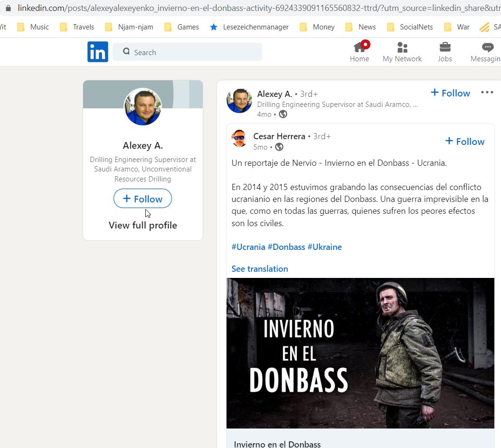This screenshot has height=448, width=501.
Task: Click the LinkedIn logo icon
Action: [x=98, y=52]
